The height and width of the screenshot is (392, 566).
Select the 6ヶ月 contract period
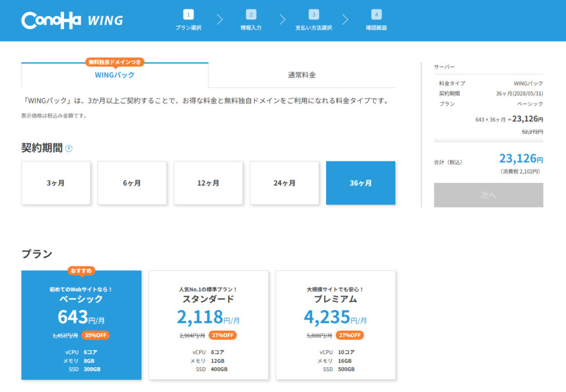132,183
